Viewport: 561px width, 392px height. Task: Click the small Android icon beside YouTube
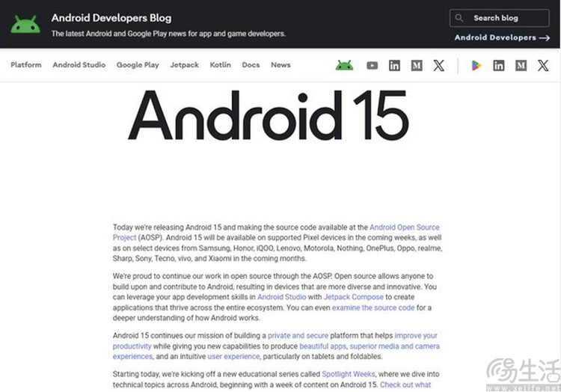tap(344, 66)
